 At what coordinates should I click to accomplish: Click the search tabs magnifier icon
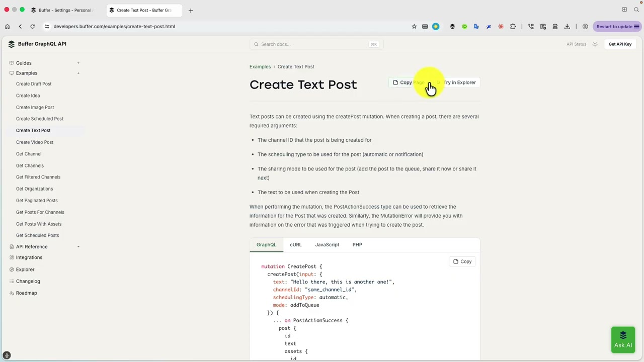coord(636,10)
